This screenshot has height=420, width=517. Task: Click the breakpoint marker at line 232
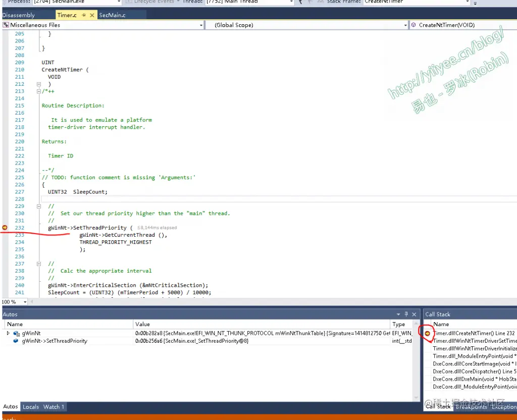point(5,228)
